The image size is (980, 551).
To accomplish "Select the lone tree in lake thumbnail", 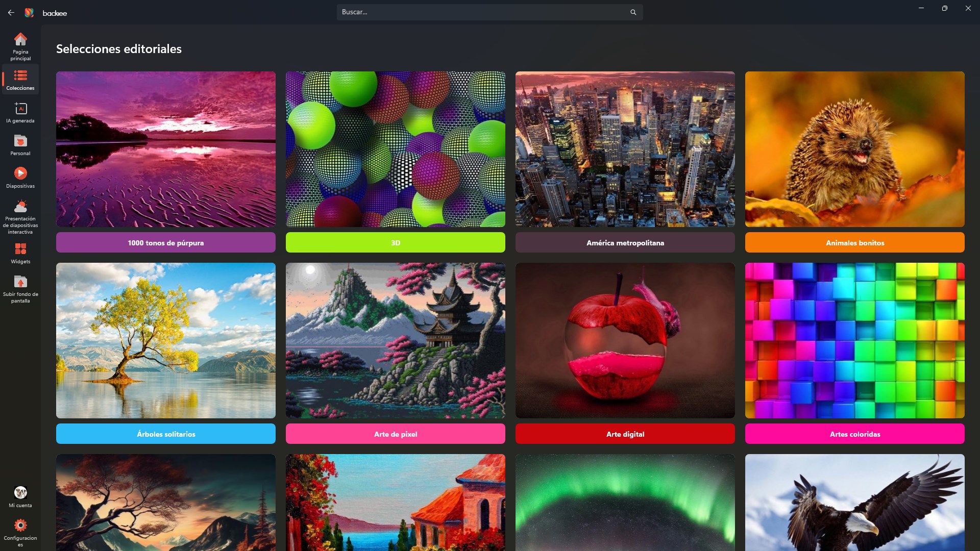I will click(166, 340).
